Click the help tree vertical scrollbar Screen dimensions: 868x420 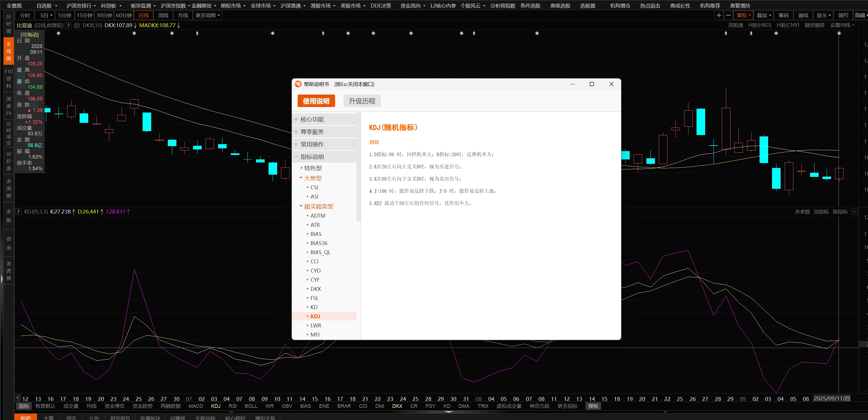coord(358,167)
